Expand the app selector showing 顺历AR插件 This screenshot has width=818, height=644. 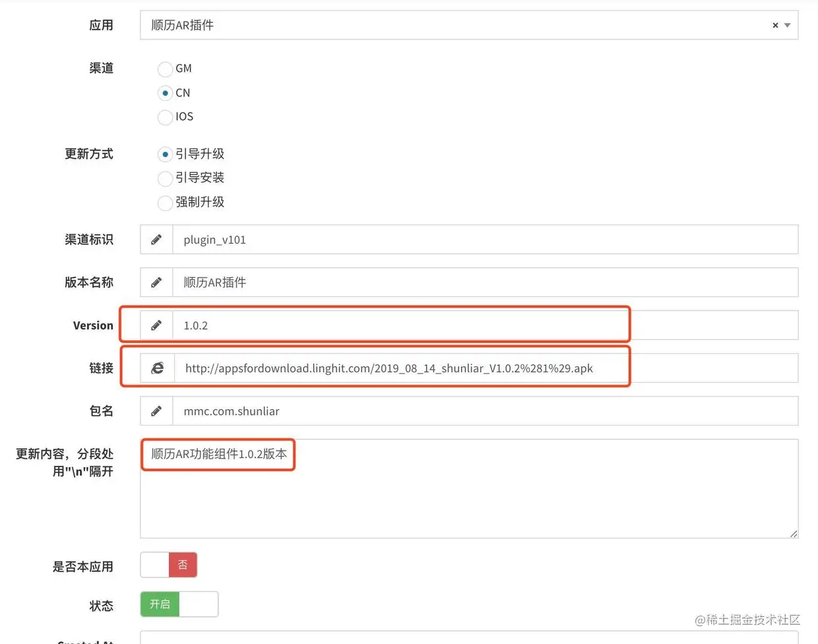(786, 25)
